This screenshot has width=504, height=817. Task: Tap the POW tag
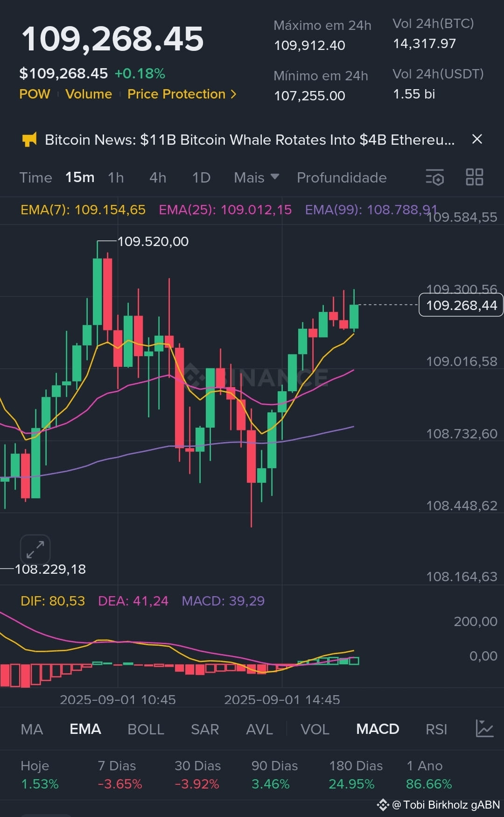tap(35, 94)
